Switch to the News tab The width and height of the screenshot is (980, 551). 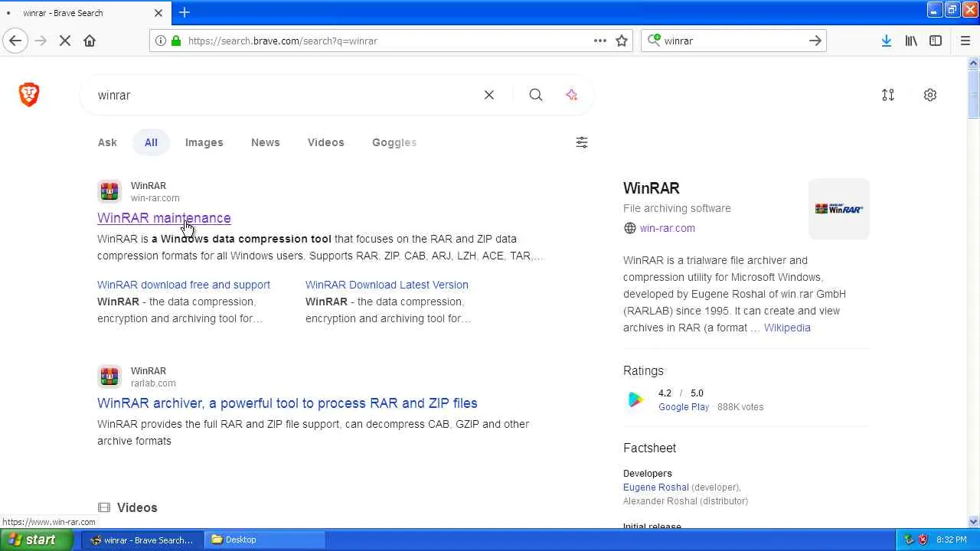click(x=266, y=142)
